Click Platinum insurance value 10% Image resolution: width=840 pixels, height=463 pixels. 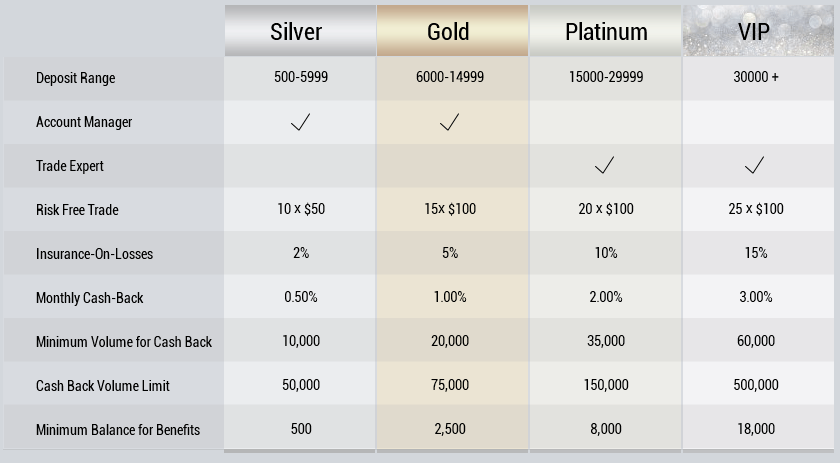tap(606, 252)
